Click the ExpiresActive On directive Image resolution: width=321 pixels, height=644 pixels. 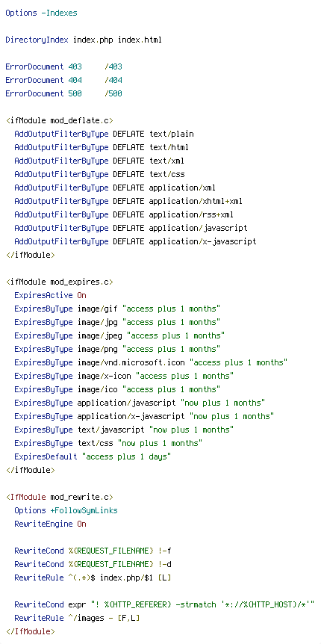tap(50, 295)
